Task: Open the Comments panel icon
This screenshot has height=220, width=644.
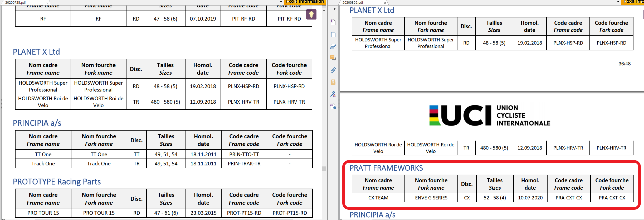Action: pos(333,58)
